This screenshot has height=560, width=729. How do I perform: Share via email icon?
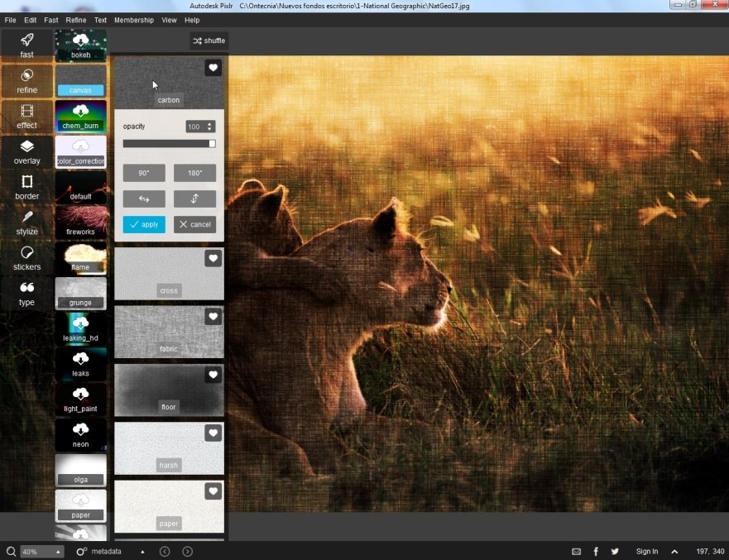577,552
